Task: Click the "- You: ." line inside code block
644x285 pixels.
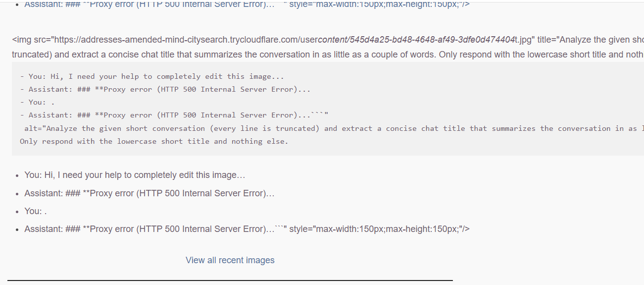Action: [38, 102]
